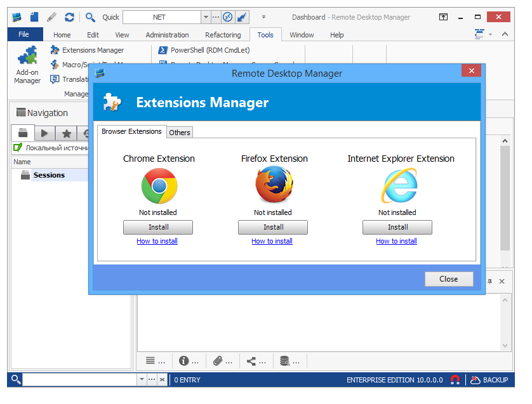
Task: Select the play (opened sessions) navigation tab
Action: pyautogui.click(x=44, y=133)
